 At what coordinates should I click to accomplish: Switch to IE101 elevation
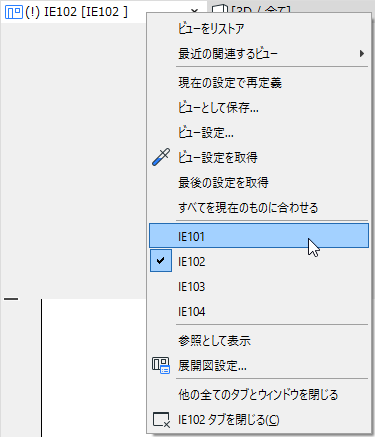pos(259,236)
